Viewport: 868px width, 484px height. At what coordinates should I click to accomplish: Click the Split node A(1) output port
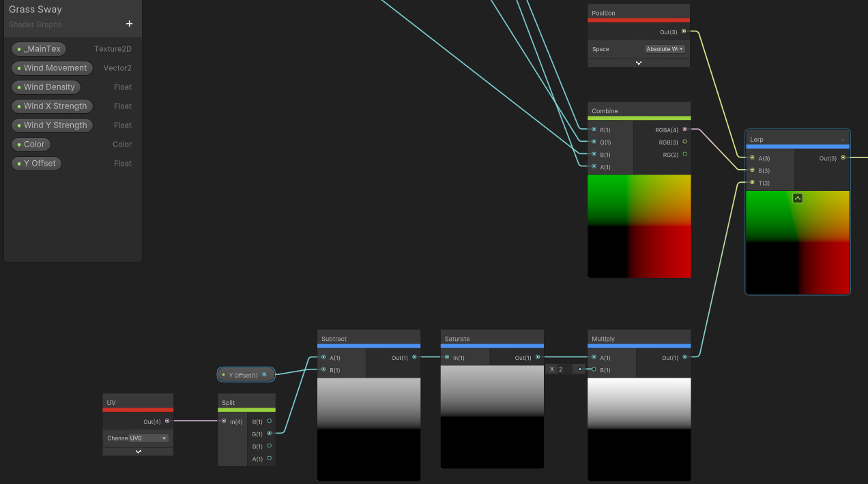coord(270,458)
